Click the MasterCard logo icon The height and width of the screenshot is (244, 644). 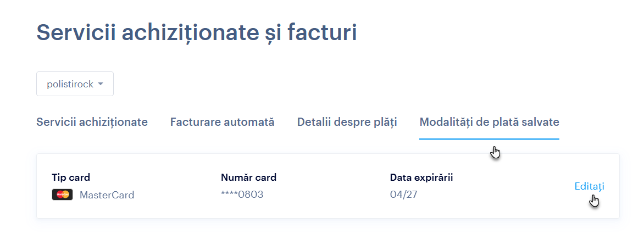coord(62,195)
